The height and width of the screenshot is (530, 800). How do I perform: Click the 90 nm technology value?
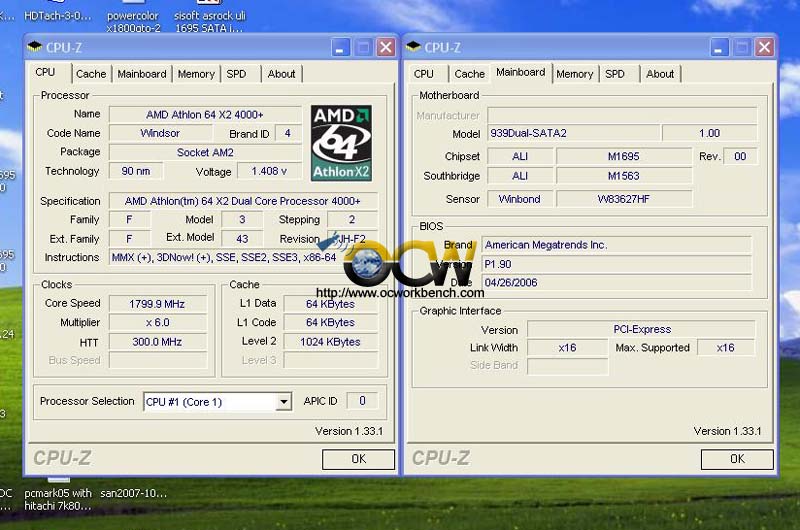click(136, 171)
